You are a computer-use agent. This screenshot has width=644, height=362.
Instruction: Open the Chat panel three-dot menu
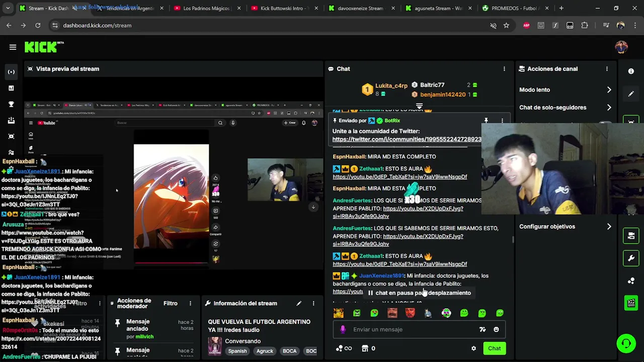click(504, 69)
